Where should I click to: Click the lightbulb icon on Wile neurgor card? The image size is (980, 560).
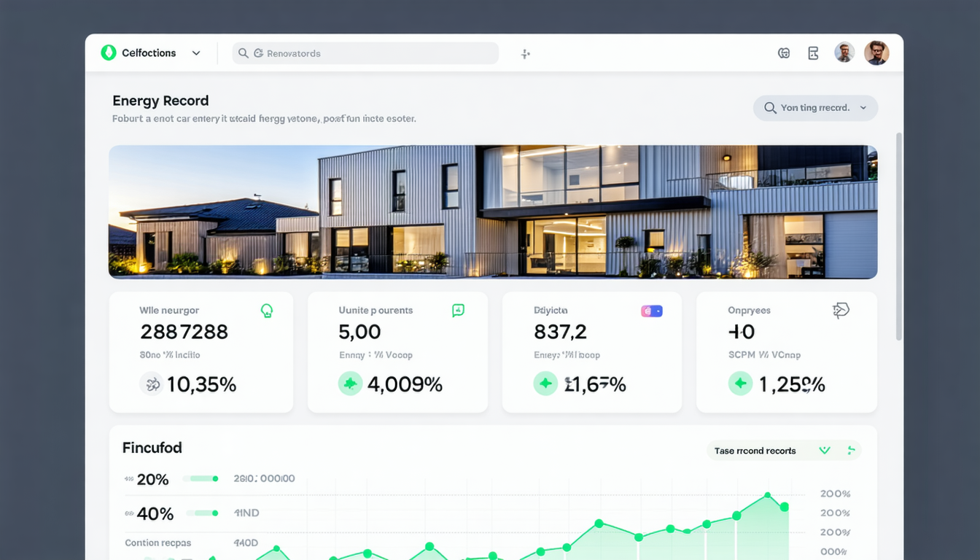click(x=267, y=311)
